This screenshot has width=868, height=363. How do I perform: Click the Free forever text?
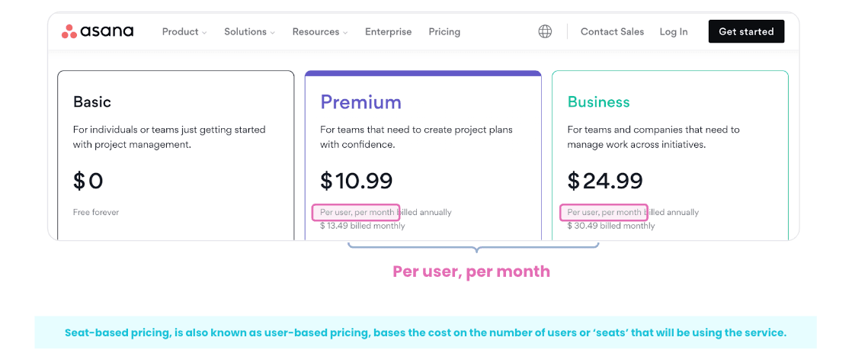(96, 212)
